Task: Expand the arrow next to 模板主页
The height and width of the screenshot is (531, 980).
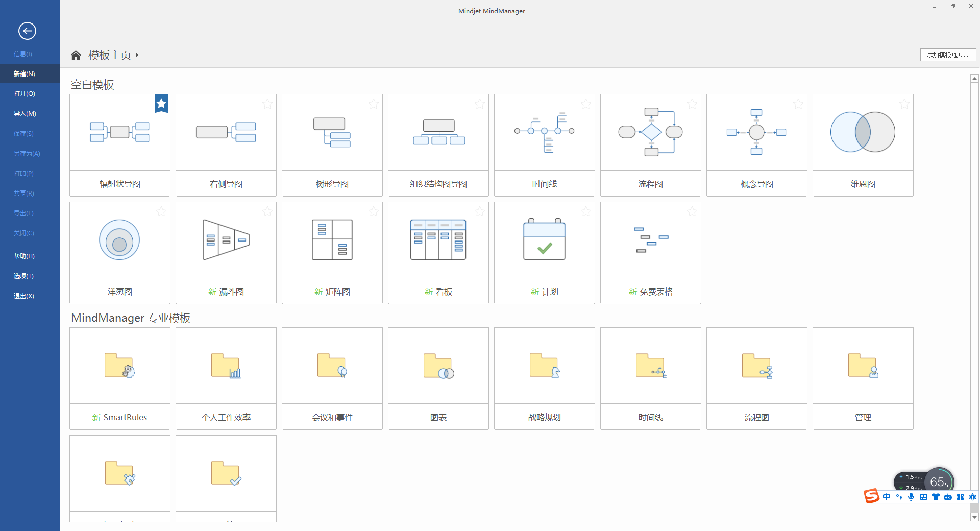Action: click(x=137, y=55)
